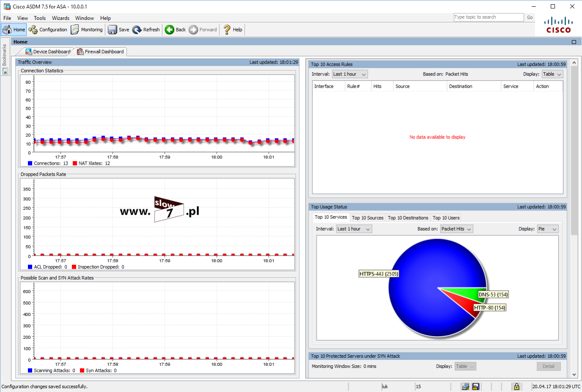This screenshot has height=392, width=582.
Task: Maximize the Home panel with corner icon
Action: pyautogui.click(x=574, y=42)
